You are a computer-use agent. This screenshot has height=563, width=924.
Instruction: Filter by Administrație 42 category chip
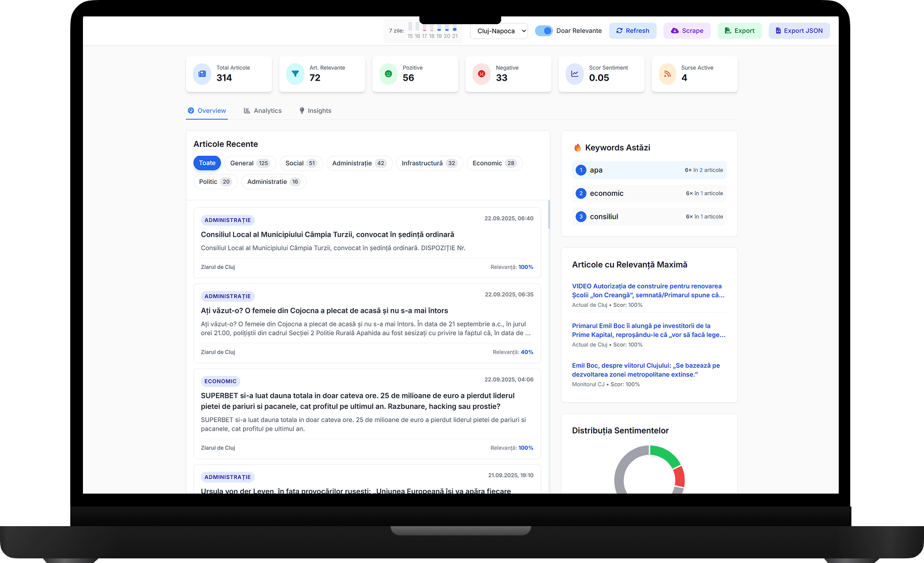click(x=359, y=163)
